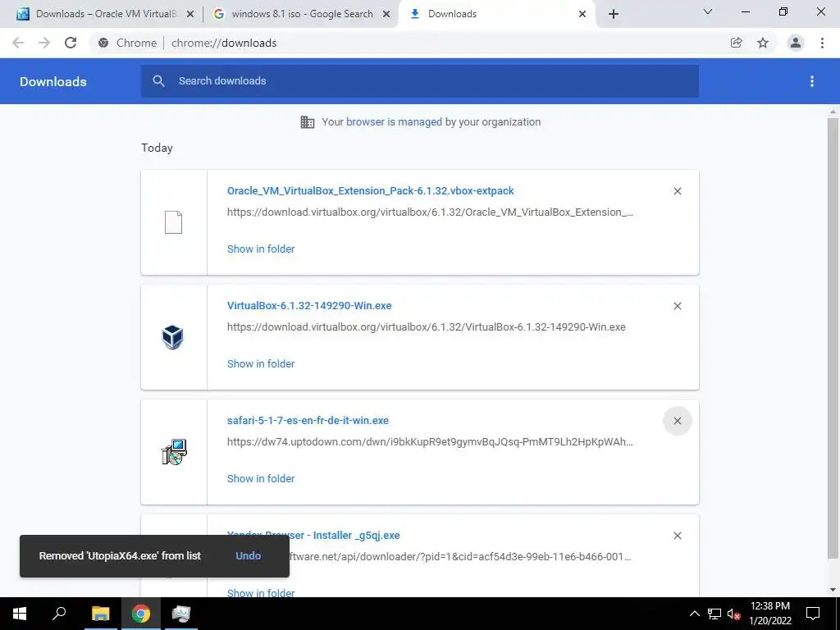Screen dimensions: 840x630
Task: Show hidden system tray icons
Action: [694, 614]
